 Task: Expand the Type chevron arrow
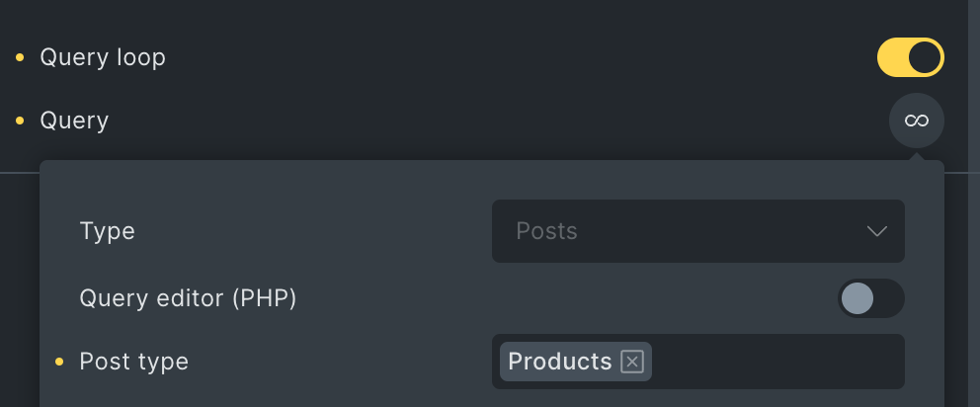coord(877,231)
